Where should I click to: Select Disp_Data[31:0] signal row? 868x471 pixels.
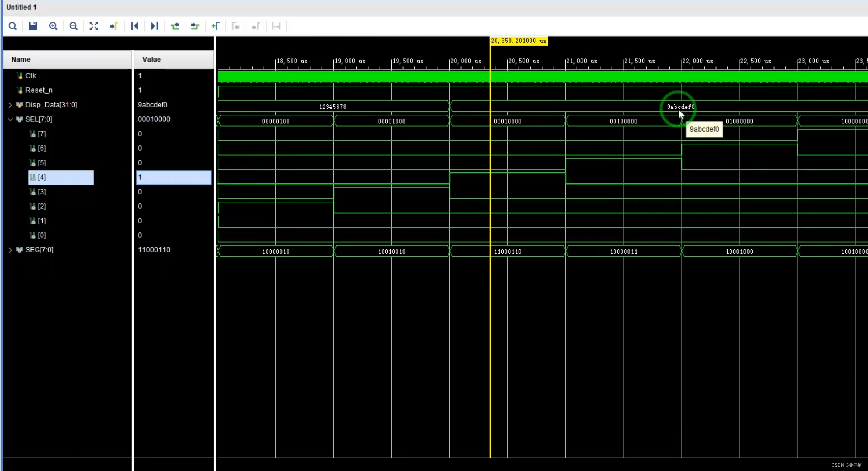tap(51, 105)
